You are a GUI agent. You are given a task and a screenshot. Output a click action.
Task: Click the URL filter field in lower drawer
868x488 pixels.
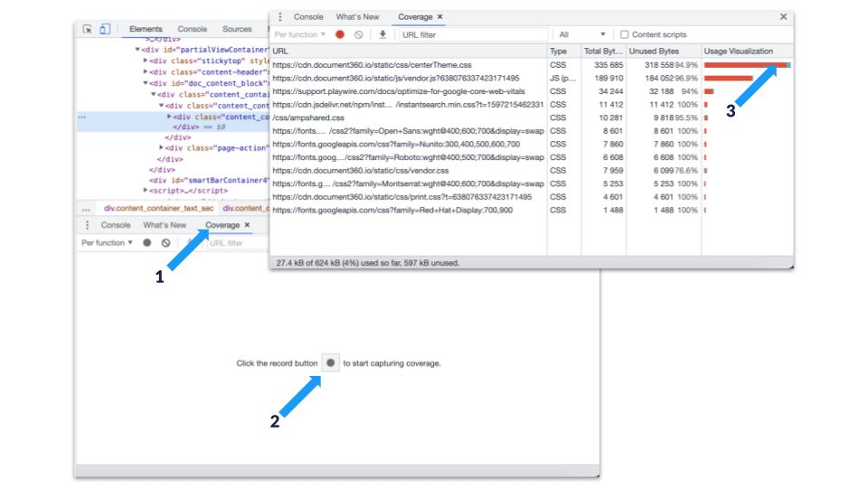coord(238,243)
